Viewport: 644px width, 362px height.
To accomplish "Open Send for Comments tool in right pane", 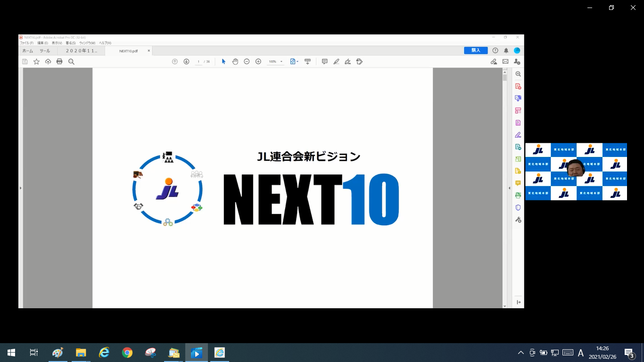I will pyautogui.click(x=518, y=171).
